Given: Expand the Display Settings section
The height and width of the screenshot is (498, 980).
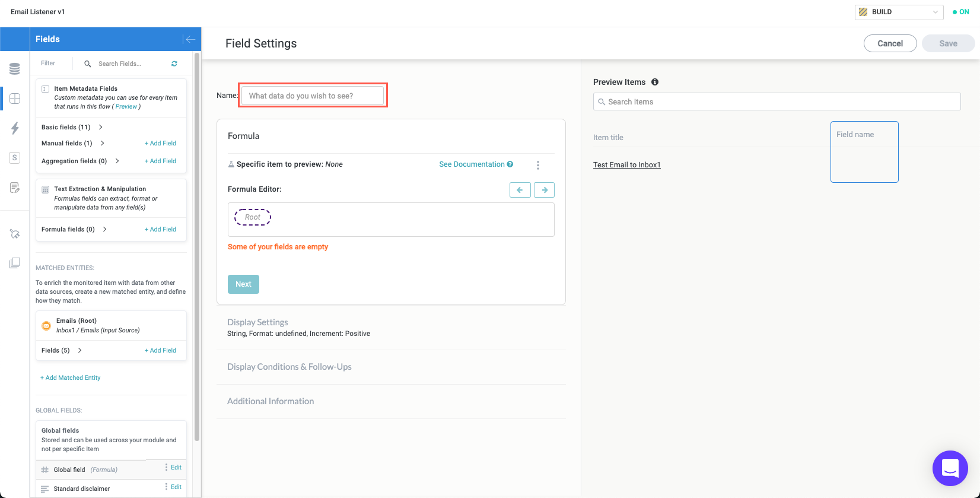Looking at the screenshot, I should 257,322.
